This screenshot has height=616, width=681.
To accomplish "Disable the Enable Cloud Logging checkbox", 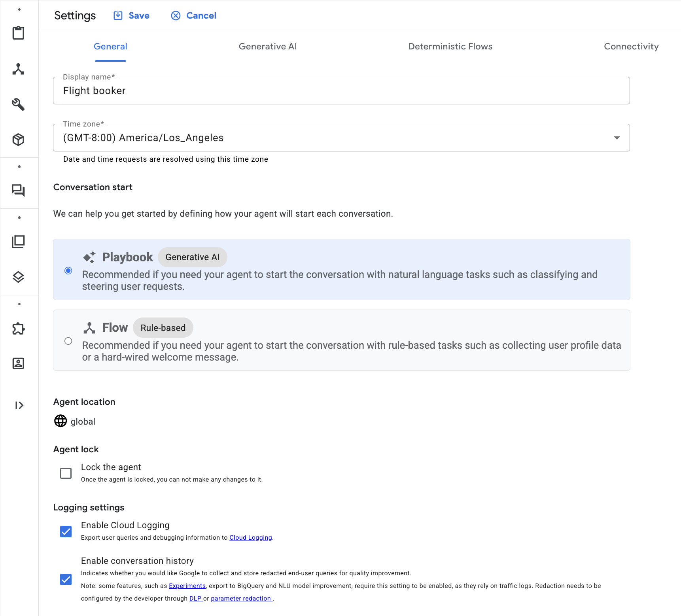I will click(x=66, y=531).
